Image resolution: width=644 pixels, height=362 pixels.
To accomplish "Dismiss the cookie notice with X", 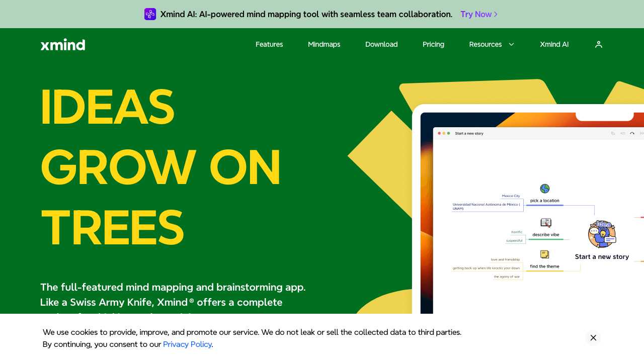I will 593,338.
